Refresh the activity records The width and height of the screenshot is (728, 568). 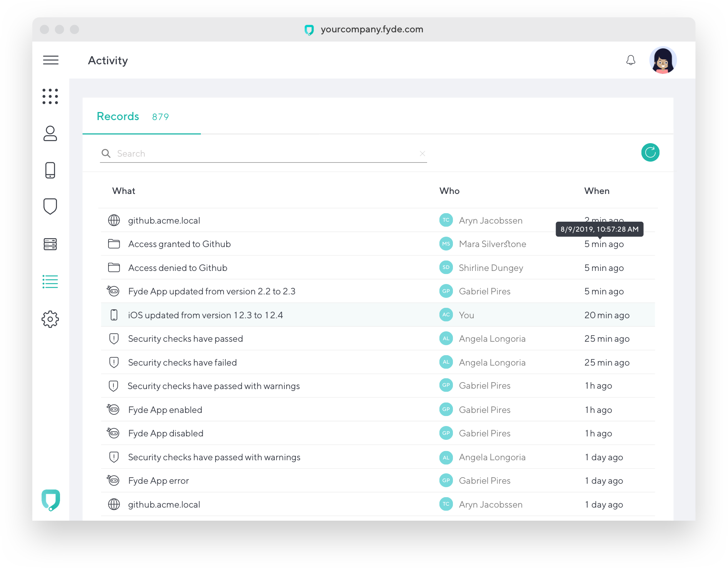pyautogui.click(x=650, y=152)
